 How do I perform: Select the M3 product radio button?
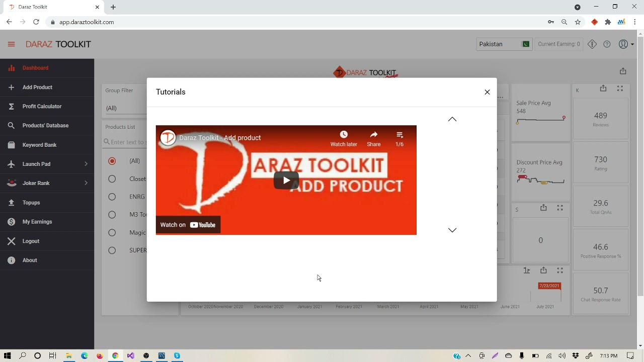112,215
